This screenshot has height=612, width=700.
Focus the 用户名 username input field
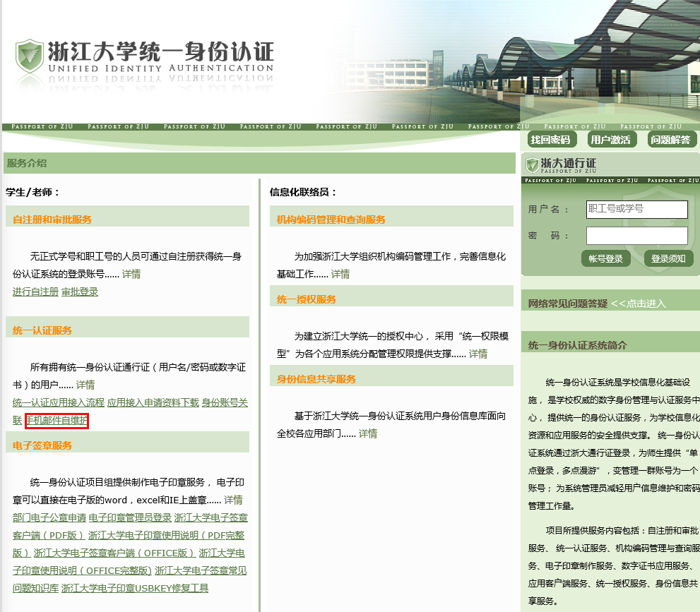(636, 209)
